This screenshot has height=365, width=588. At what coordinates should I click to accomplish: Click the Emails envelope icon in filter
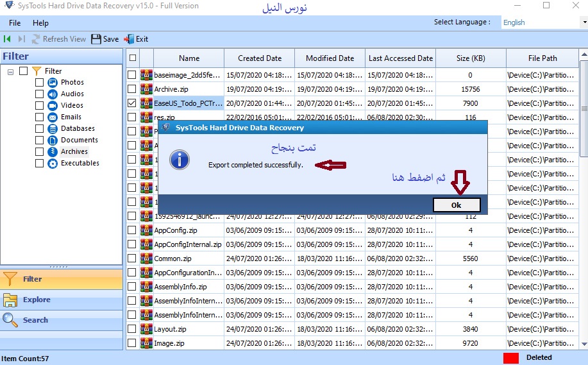click(x=53, y=117)
